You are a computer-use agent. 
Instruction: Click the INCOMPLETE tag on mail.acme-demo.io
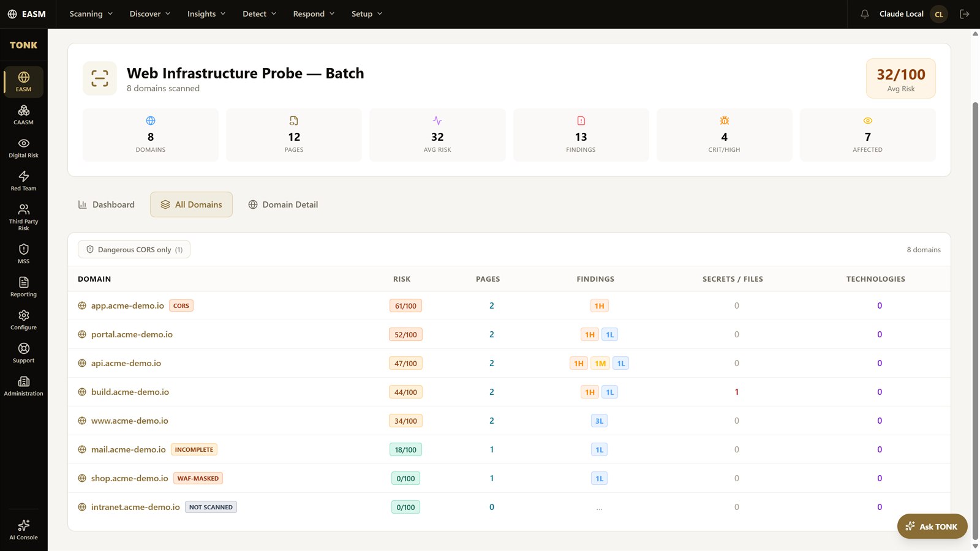click(x=194, y=449)
